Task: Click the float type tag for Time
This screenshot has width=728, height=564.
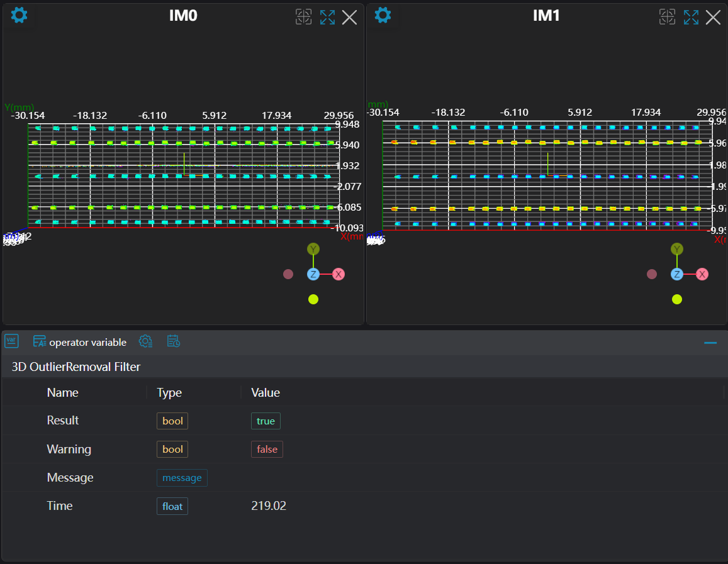Action: pyautogui.click(x=172, y=506)
